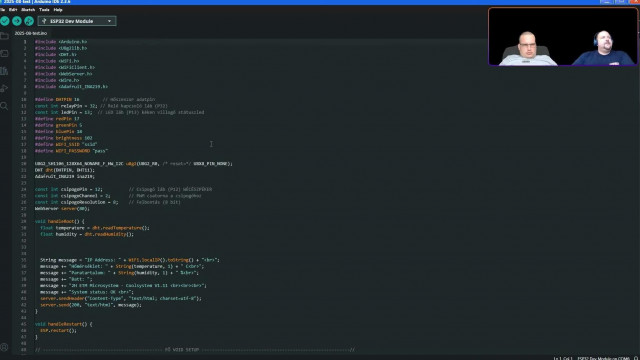Click the '#define bluePin 18' line
Viewport: 640px width, 360px height.
(x=58, y=131)
